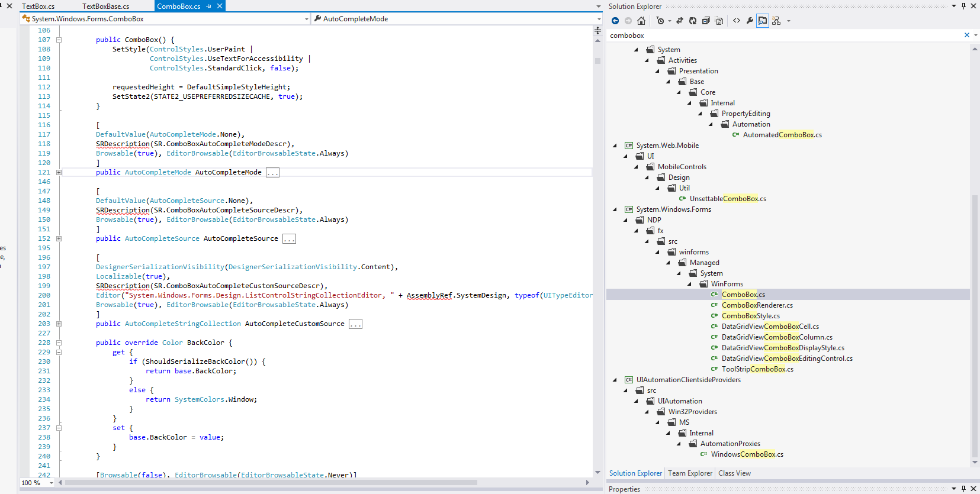Switch to the Team Explorer tab
This screenshot has width=980, height=494.
(x=690, y=473)
